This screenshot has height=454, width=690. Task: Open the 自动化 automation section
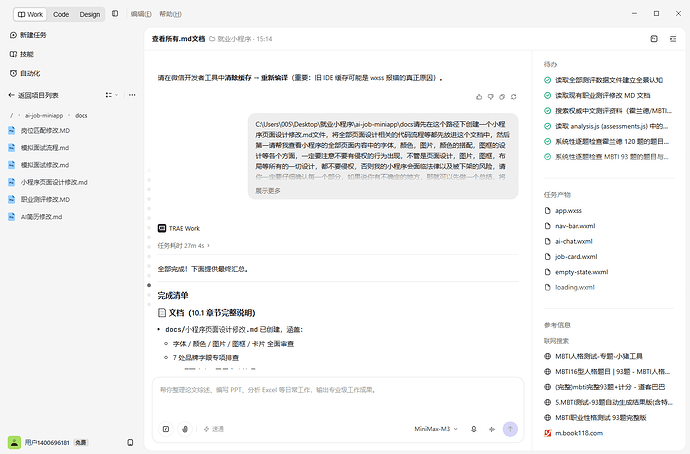point(25,73)
